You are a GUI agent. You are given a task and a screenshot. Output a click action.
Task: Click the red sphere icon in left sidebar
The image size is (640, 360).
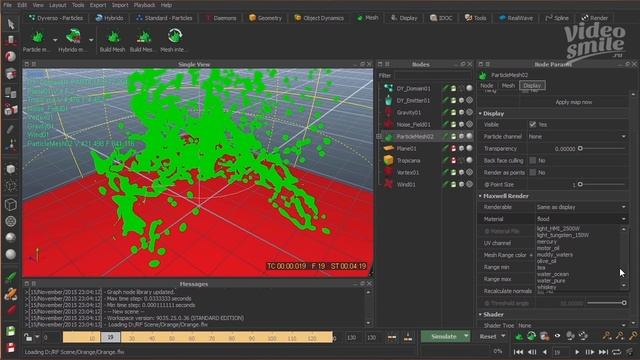11,56
